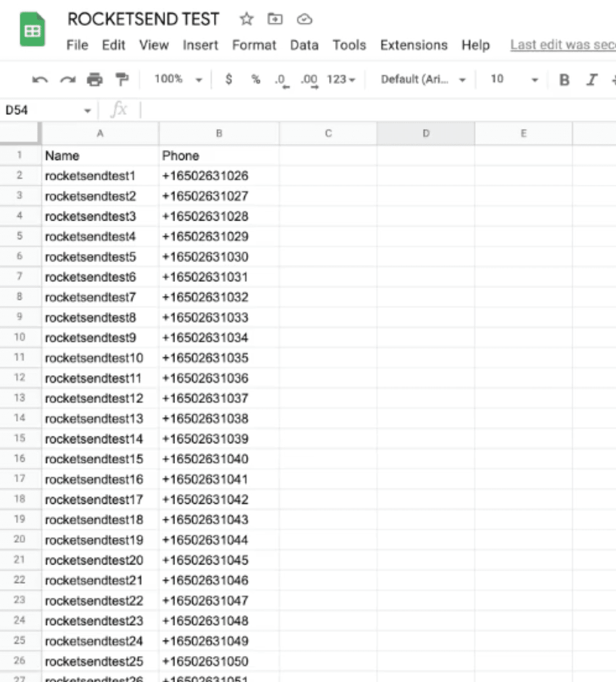Screen dimensions: 616x682
Task: Open the 123 number format dropdown
Action: (x=340, y=79)
